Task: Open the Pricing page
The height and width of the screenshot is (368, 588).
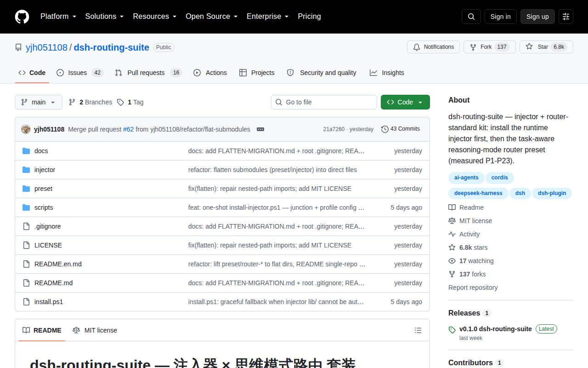Action: (309, 17)
